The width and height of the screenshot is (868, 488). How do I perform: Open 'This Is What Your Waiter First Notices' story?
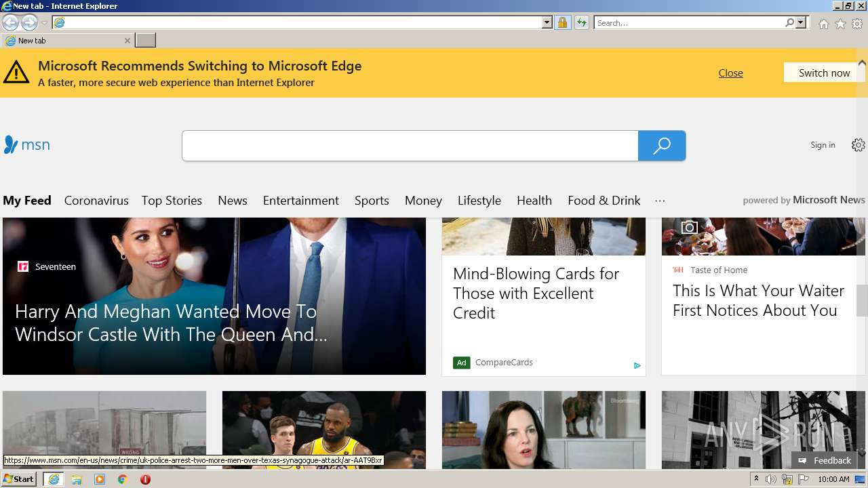[x=758, y=300]
